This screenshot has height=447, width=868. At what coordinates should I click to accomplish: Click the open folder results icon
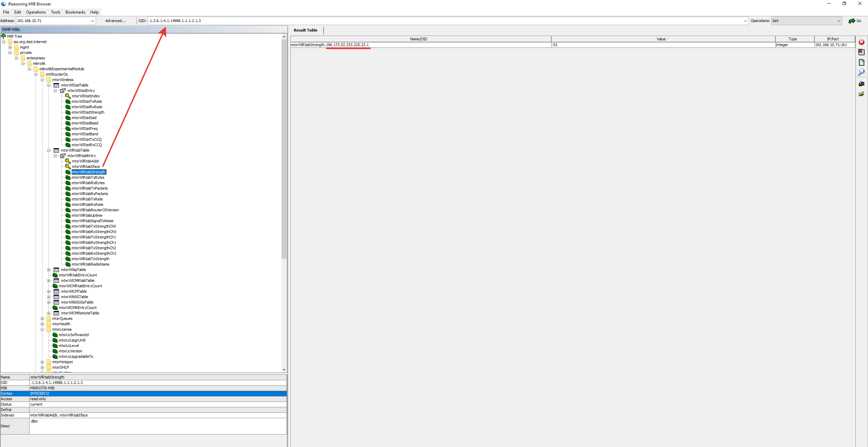pyautogui.click(x=861, y=94)
